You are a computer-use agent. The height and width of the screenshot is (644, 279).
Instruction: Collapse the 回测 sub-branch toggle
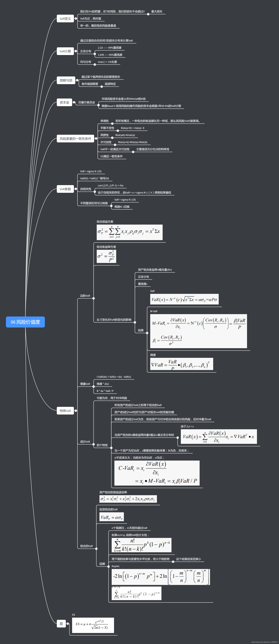tap(109, 566)
